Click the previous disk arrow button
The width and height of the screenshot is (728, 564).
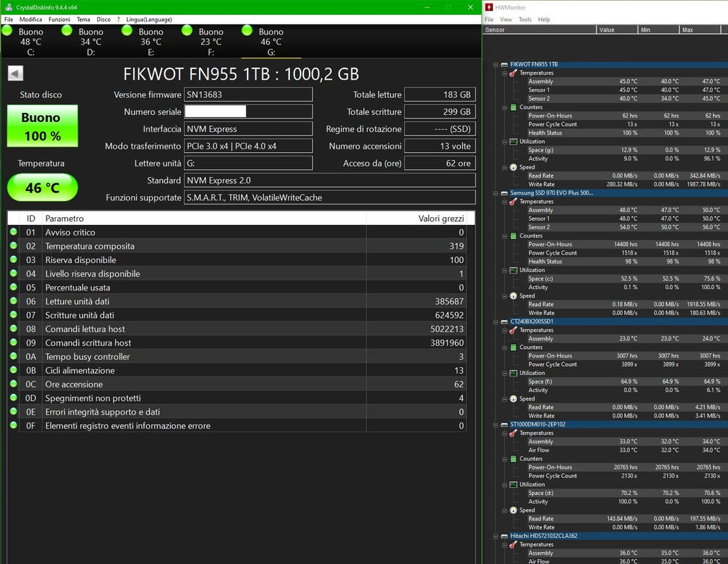coord(16,73)
